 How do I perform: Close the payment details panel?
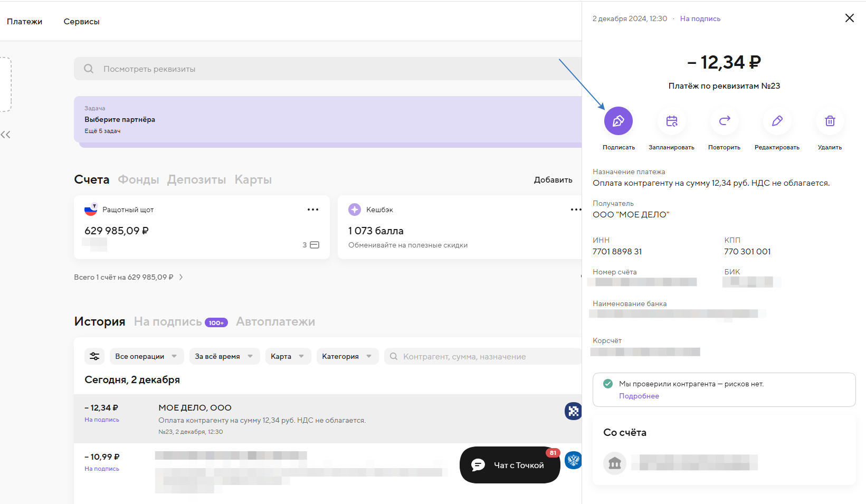click(849, 18)
